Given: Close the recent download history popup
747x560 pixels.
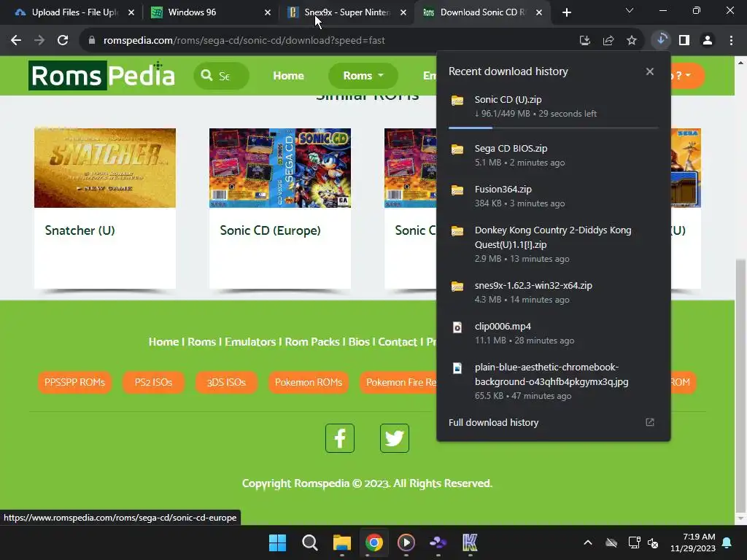Looking at the screenshot, I should [649, 71].
